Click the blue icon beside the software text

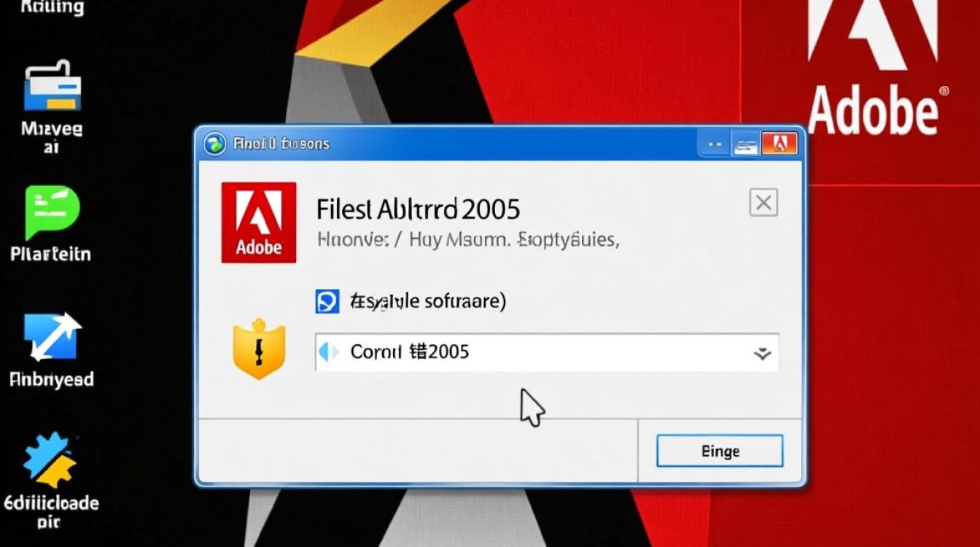[x=326, y=300]
